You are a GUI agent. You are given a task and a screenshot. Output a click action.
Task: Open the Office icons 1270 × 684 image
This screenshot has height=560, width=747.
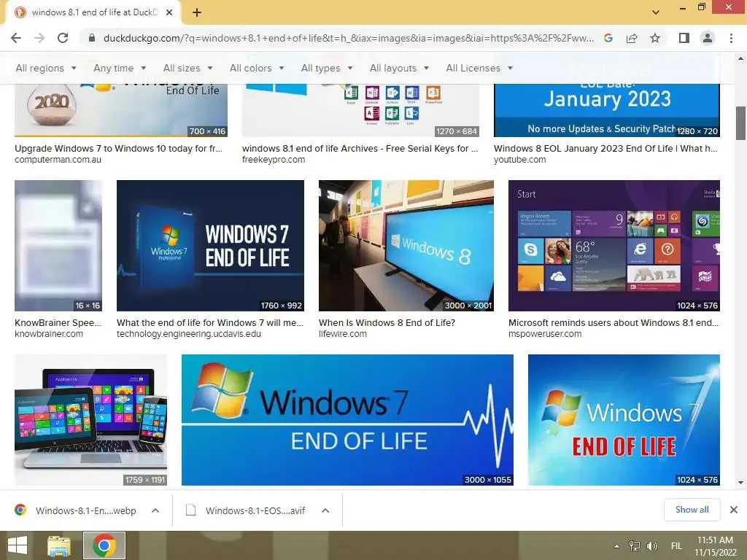point(360,111)
